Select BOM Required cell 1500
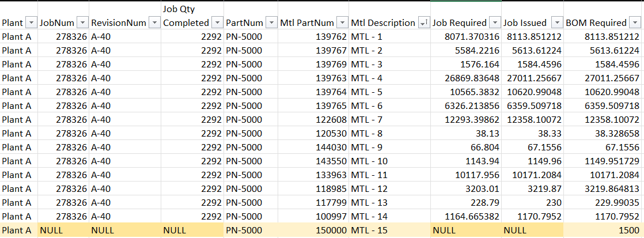The height and width of the screenshot is (238, 644). coord(603,231)
